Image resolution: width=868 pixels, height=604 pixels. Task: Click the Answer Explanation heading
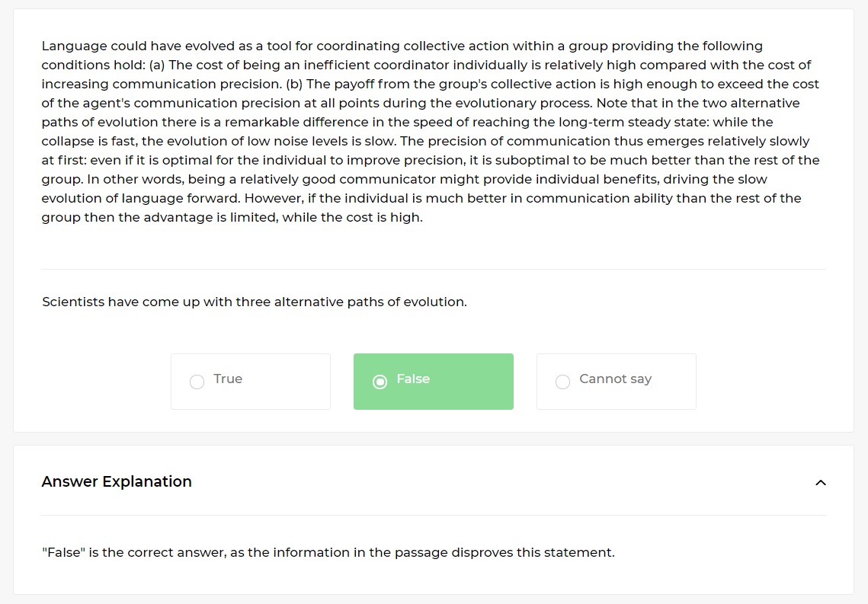point(117,481)
